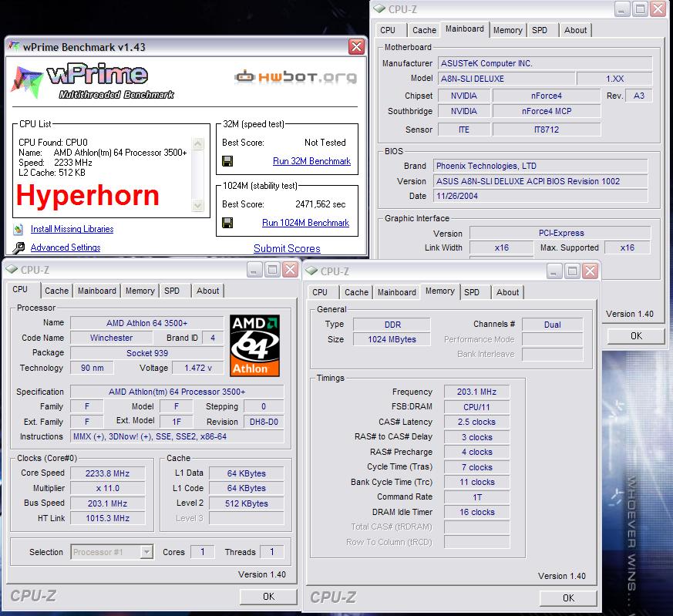Click OK in the CPU-Z Memory window
The height and width of the screenshot is (616, 673).
(568, 597)
